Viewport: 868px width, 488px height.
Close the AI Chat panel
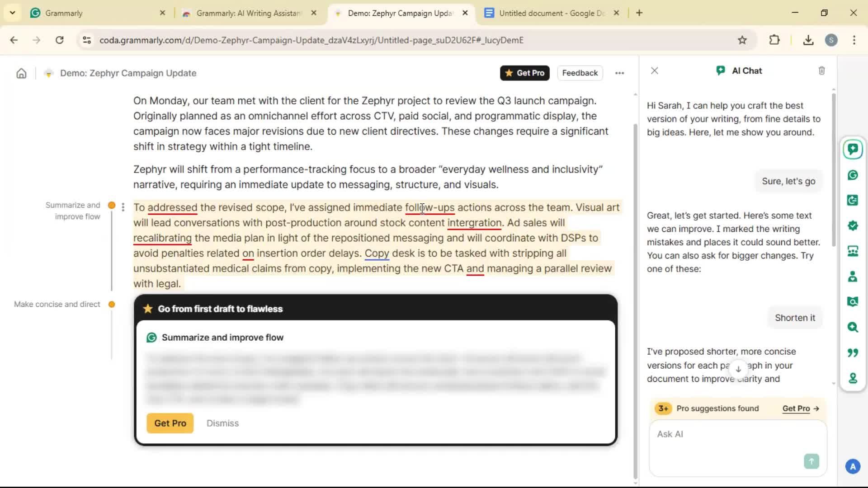click(654, 71)
